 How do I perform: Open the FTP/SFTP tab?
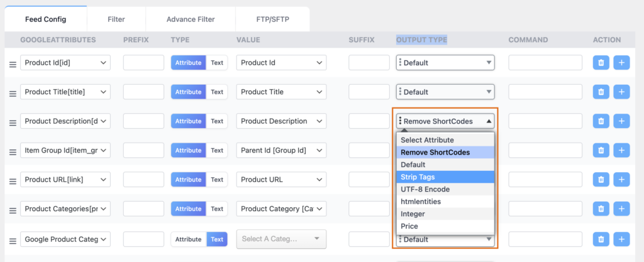pyautogui.click(x=272, y=19)
